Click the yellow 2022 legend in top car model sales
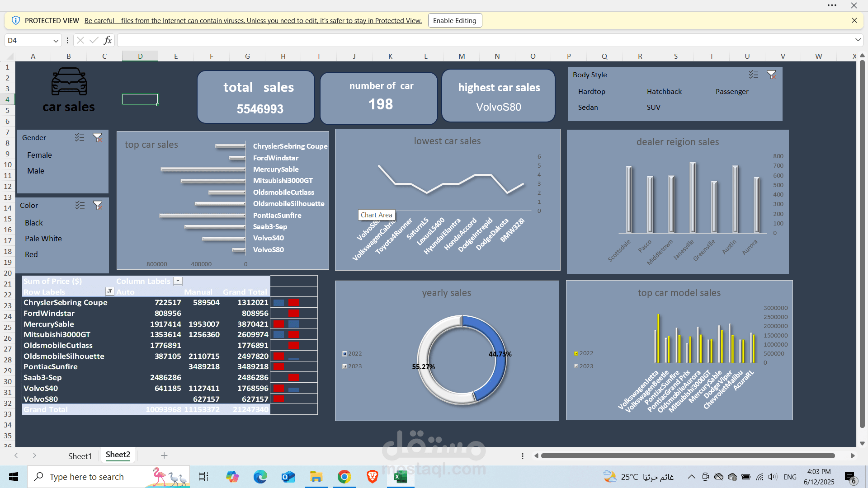 tap(576, 353)
